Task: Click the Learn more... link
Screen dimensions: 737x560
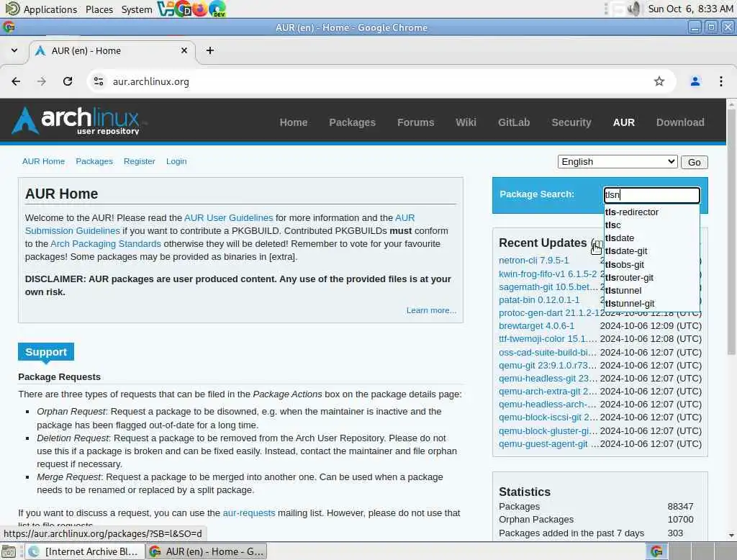Action: click(x=431, y=310)
